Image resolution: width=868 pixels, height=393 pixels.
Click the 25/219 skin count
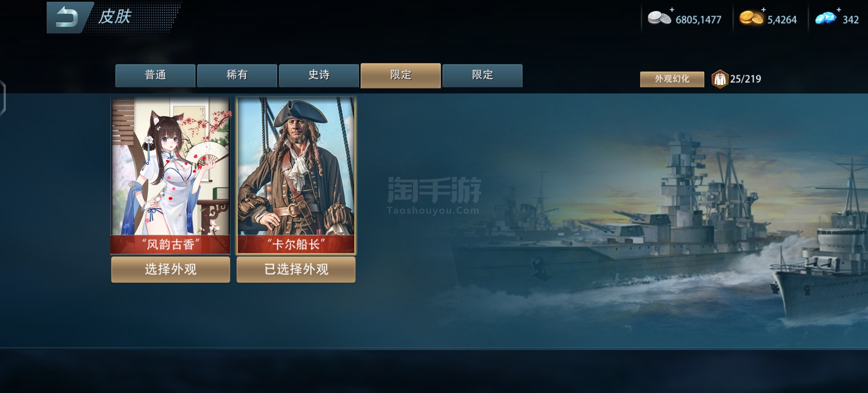(x=746, y=79)
